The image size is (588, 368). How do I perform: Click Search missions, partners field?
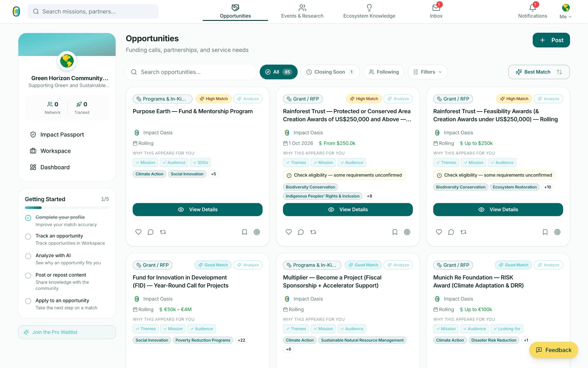pos(93,11)
